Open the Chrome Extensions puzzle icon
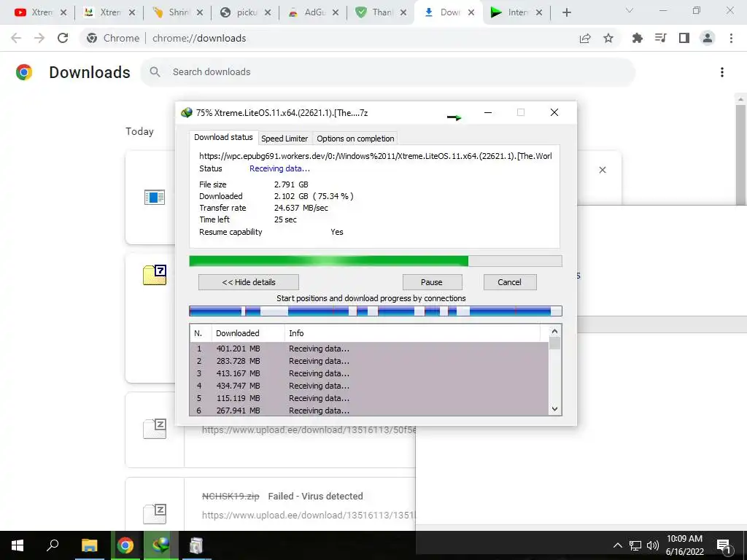747x560 pixels. coord(637,38)
